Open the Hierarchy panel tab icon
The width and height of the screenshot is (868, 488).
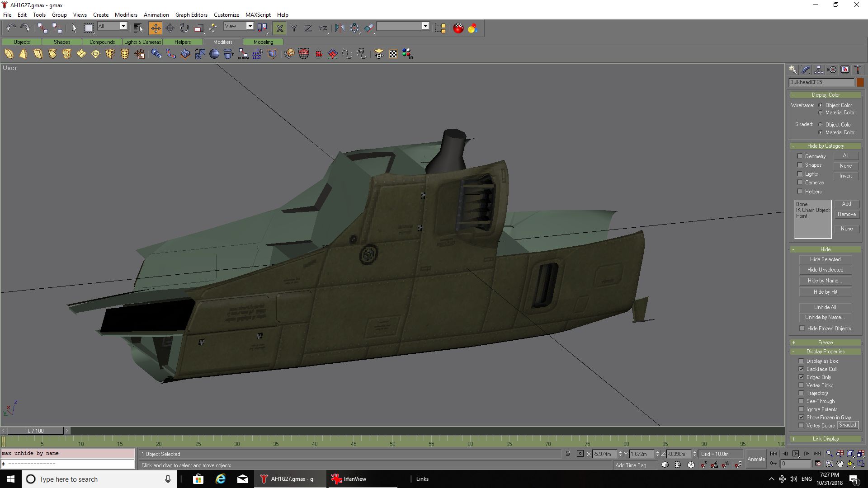(x=819, y=70)
